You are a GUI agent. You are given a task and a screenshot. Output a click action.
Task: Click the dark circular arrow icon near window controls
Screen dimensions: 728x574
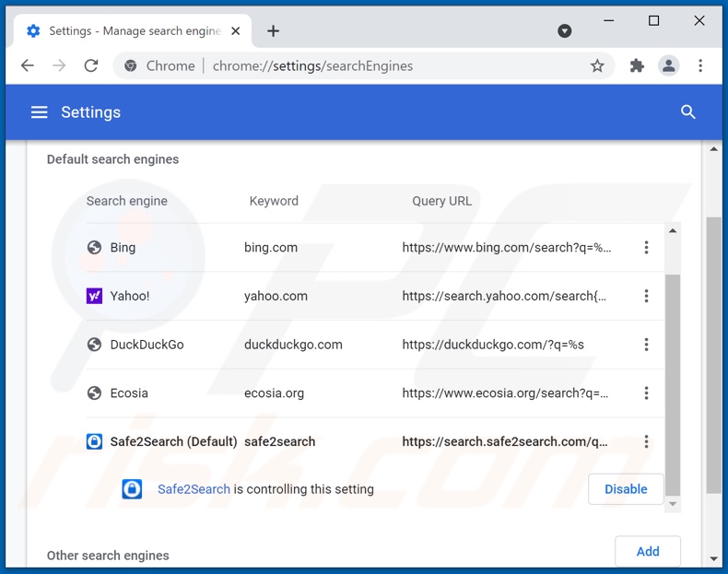564,31
